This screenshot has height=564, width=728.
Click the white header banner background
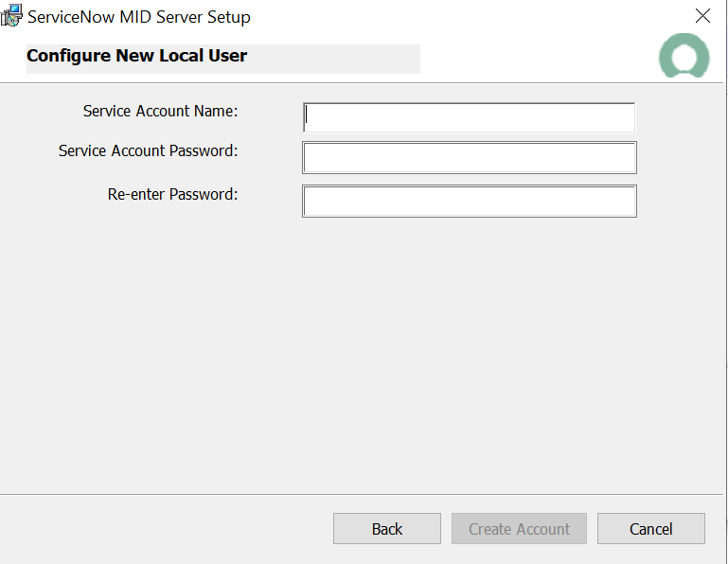(540, 57)
